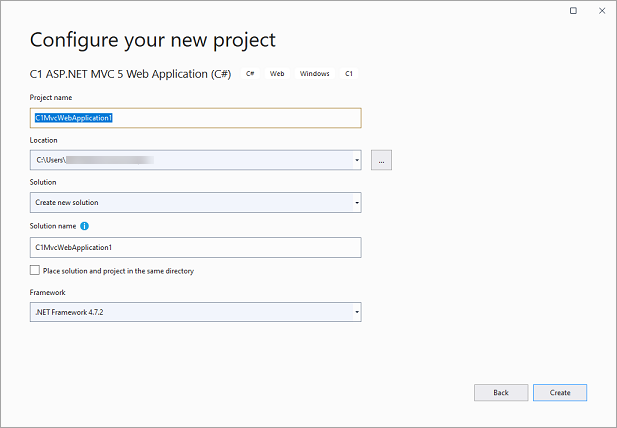
Task: Click the Framework label
Action: 47,292
